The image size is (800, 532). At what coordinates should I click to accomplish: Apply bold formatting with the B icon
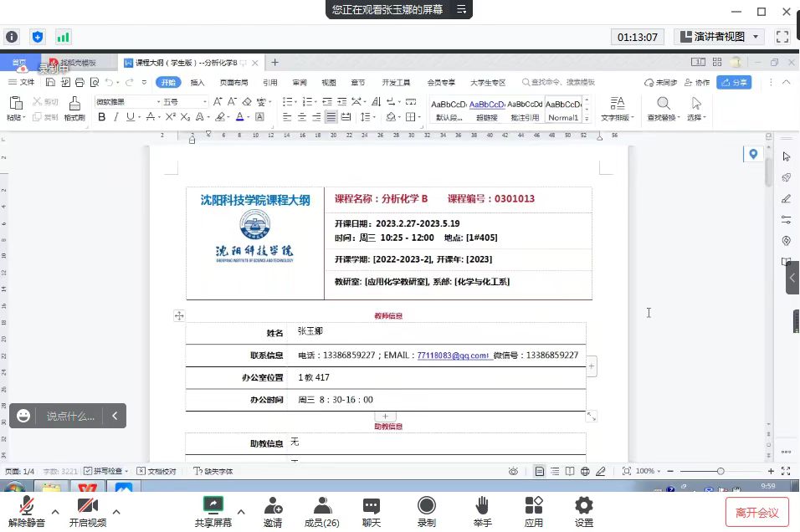[x=102, y=117]
